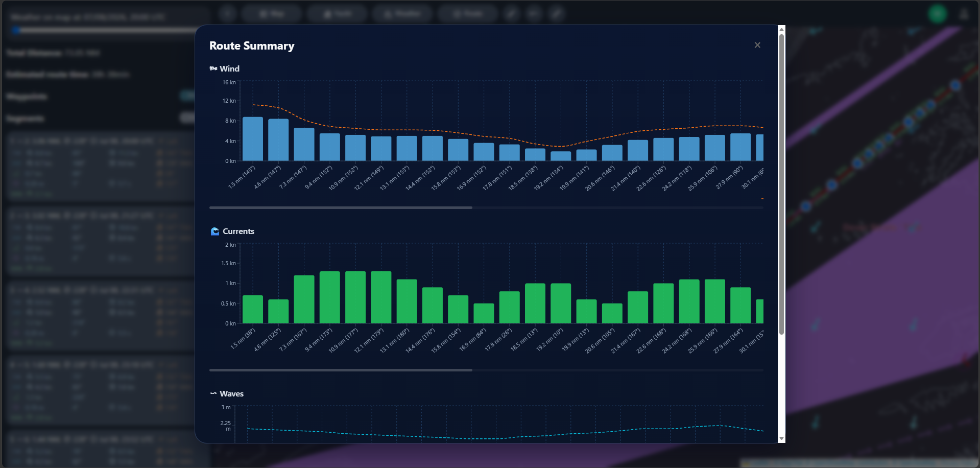Click the '8 kn' wind y-axis label
This screenshot has width=980, height=468.
230,121
